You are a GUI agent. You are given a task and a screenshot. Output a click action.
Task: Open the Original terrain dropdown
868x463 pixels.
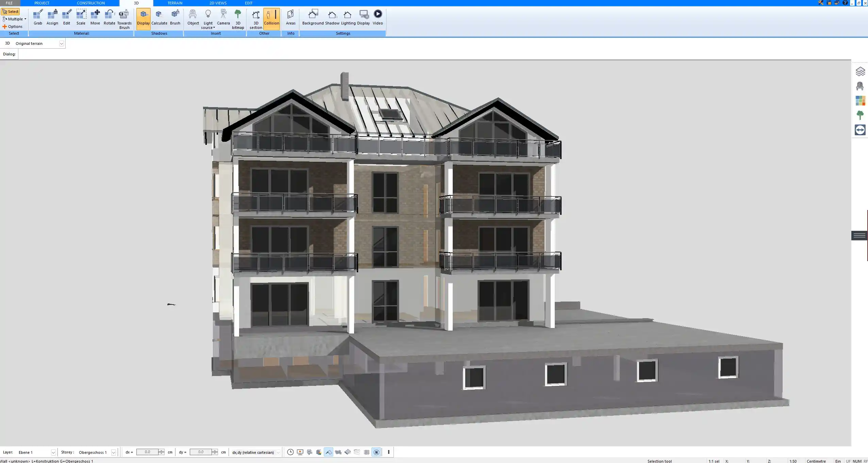pyautogui.click(x=62, y=43)
